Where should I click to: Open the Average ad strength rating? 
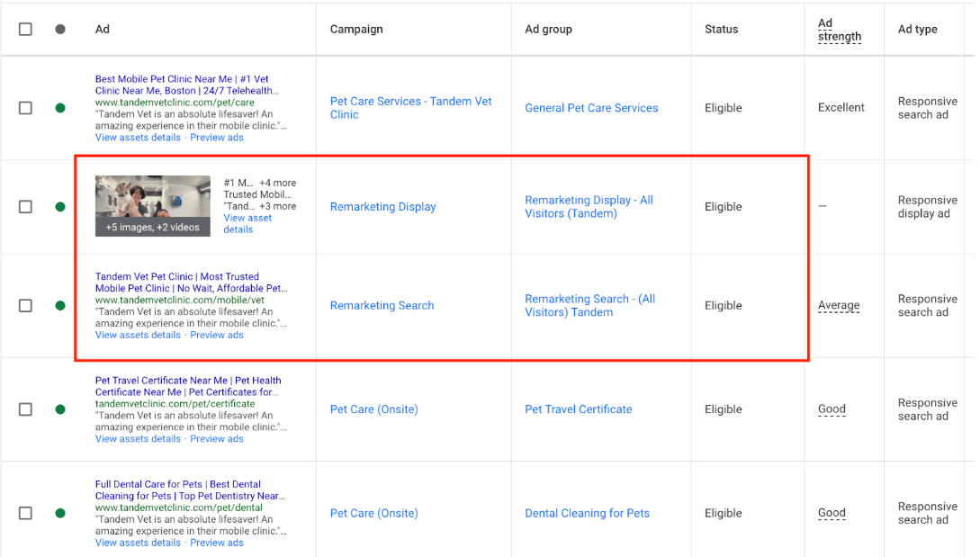838,306
